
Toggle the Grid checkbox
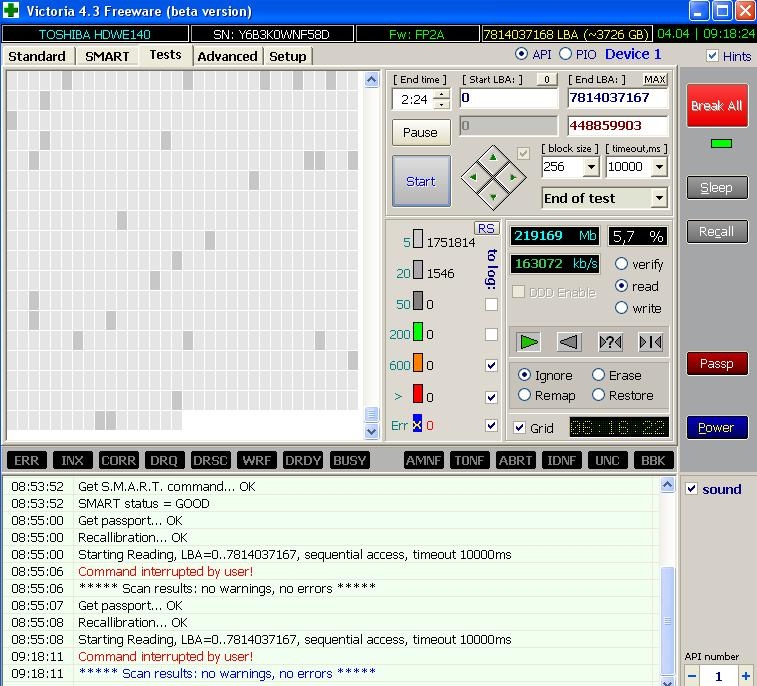point(519,428)
